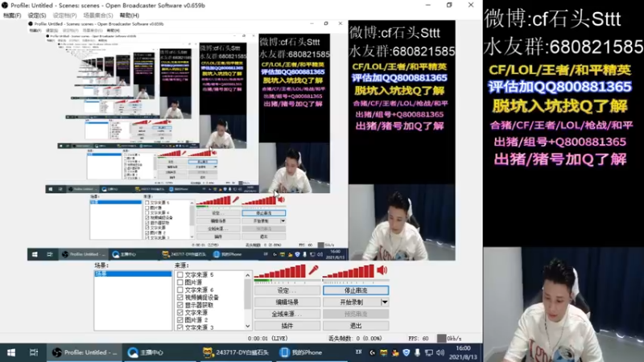The height and width of the screenshot is (362, 644).
Task: Adjust the microphone volume bar slider
Action: click(280, 271)
